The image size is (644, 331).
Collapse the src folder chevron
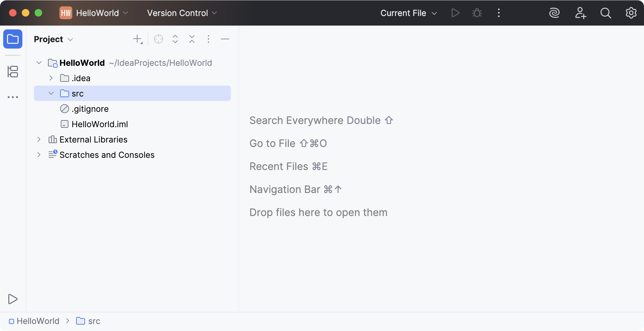(x=51, y=93)
